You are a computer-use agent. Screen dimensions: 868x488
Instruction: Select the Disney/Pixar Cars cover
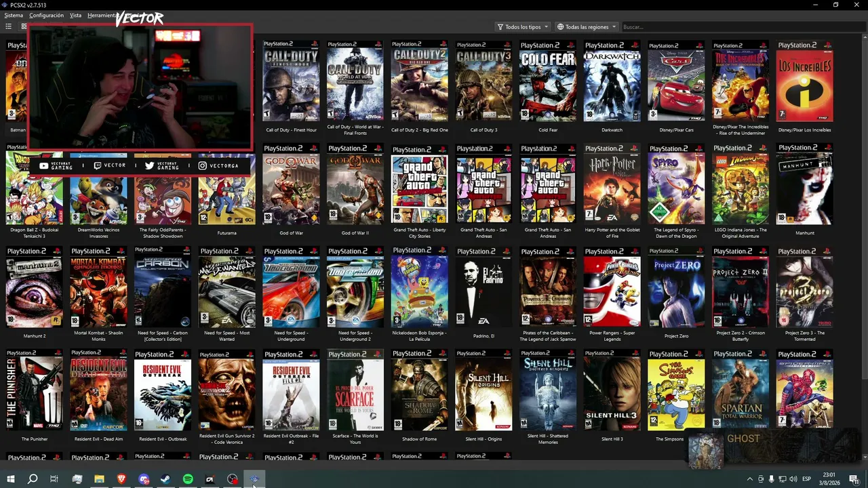(x=676, y=81)
